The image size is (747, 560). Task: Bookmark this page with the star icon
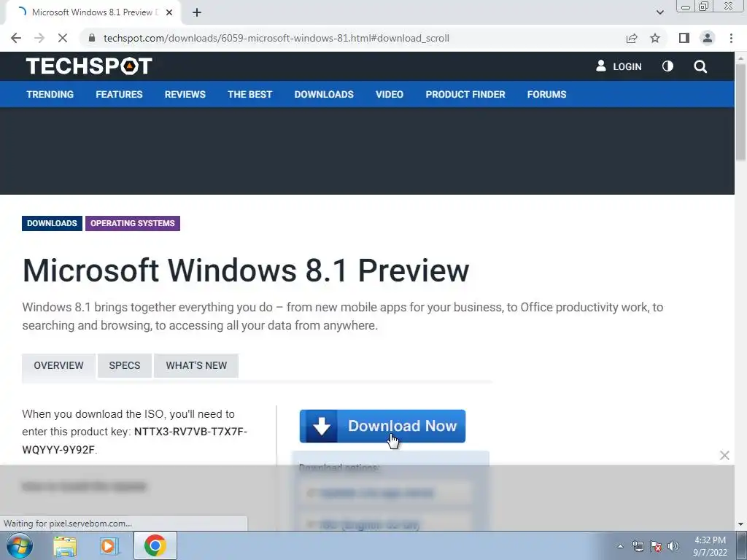coord(655,38)
